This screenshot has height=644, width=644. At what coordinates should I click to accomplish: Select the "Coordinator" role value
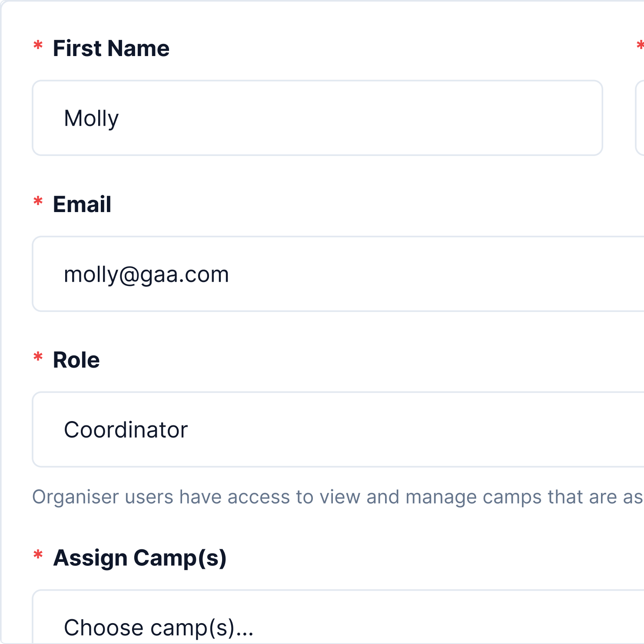click(x=126, y=430)
